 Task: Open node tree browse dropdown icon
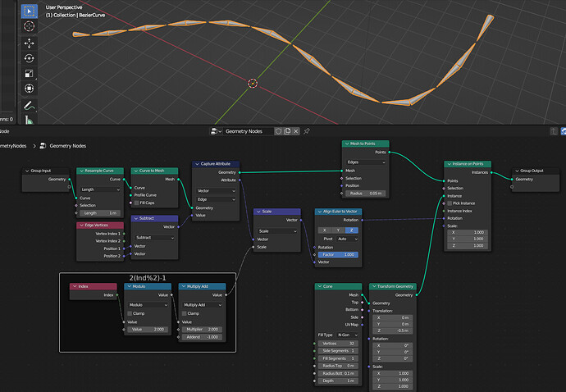pos(216,131)
